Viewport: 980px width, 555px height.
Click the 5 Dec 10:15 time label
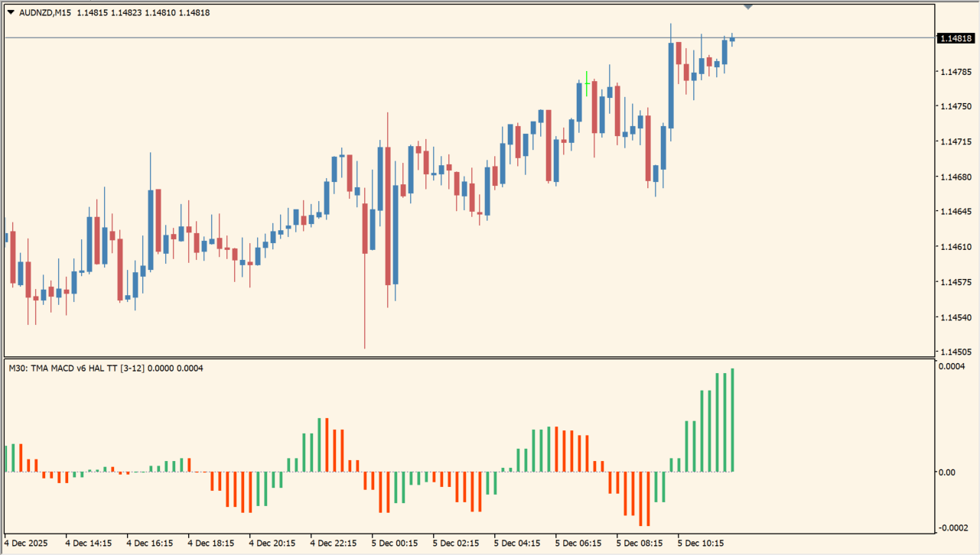tap(701, 543)
